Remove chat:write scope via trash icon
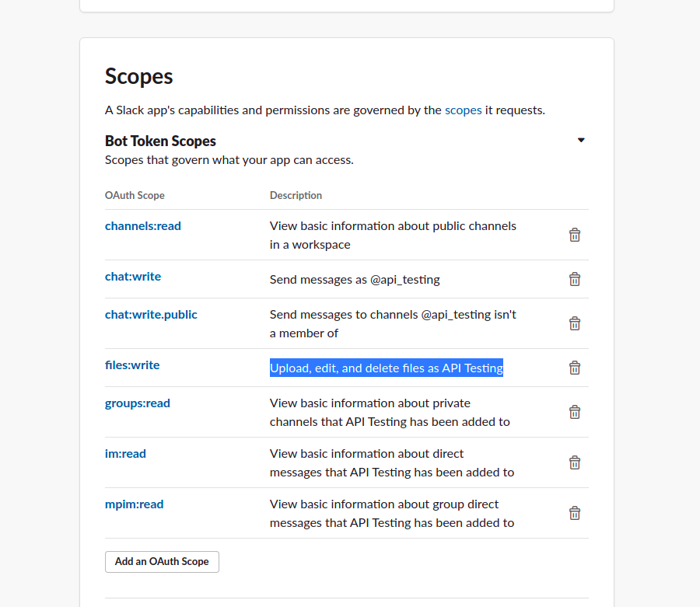 click(575, 279)
